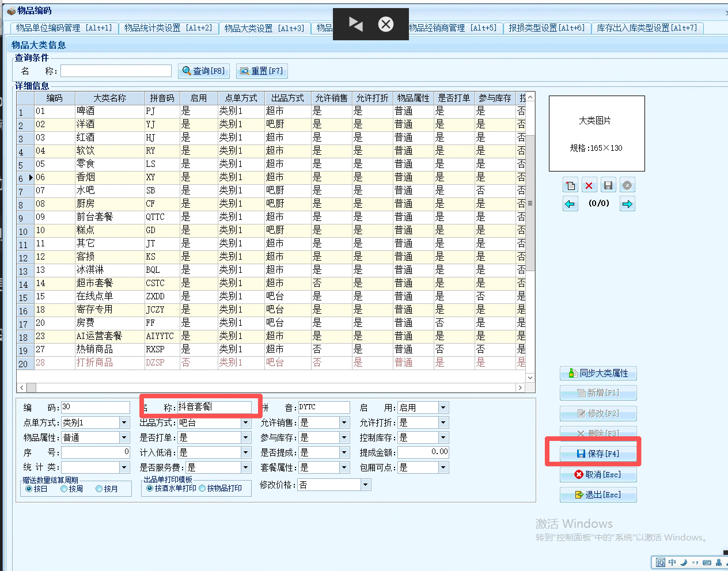The height and width of the screenshot is (571, 728).
Task: Select the 按周 radio button
Action: point(64,489)
